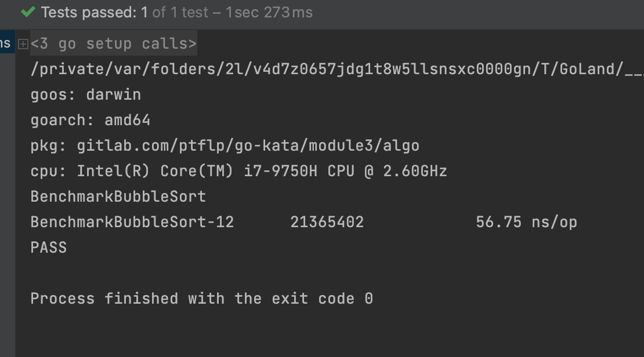Click the 'of 1 test' count text
The height and width of the screenshot is (357, 644).
[179, 12]
